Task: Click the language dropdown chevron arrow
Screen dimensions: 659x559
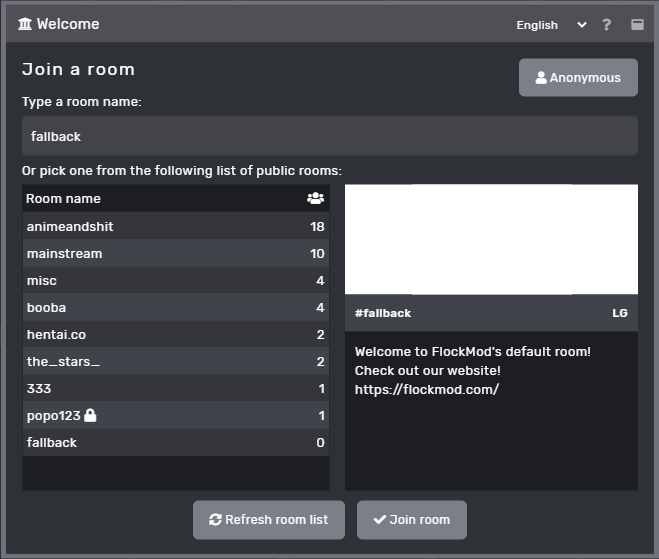Action: [x=582, y=25]
